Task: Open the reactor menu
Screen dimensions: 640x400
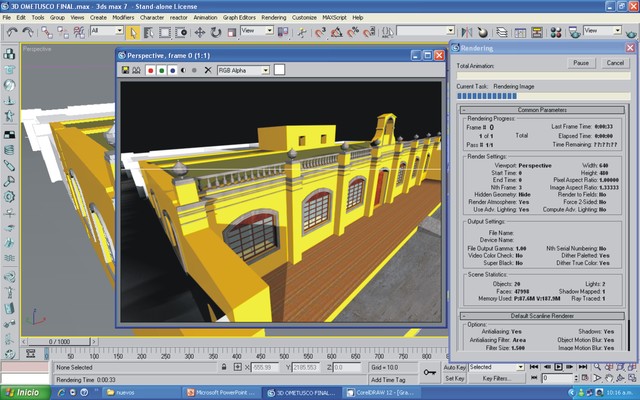Action: 178,18
